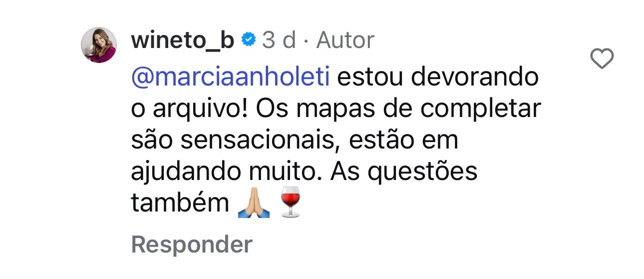The image size is (644, 279).
Task: Open the wineto_b profile picture
Action: [98, 45]
